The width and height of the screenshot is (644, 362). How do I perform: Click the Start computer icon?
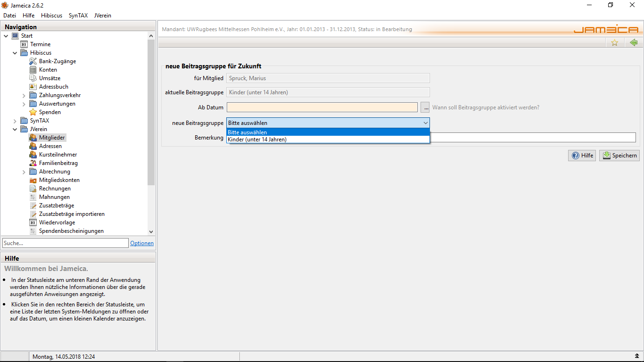tap(15, 36)
